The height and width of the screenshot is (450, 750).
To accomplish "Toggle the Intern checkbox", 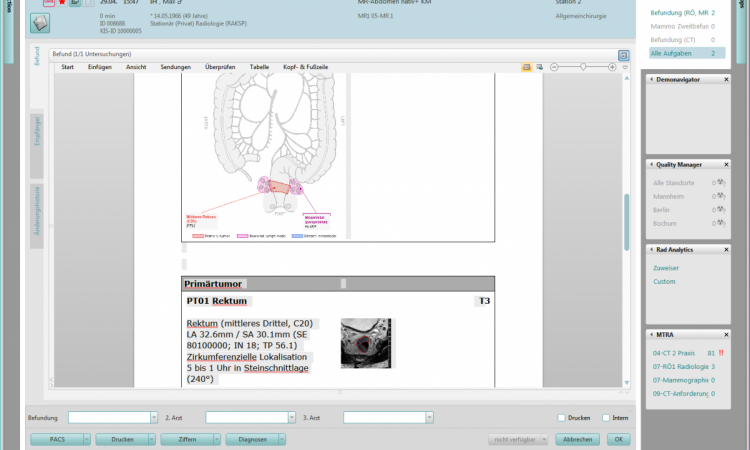I will coord(606,417).
